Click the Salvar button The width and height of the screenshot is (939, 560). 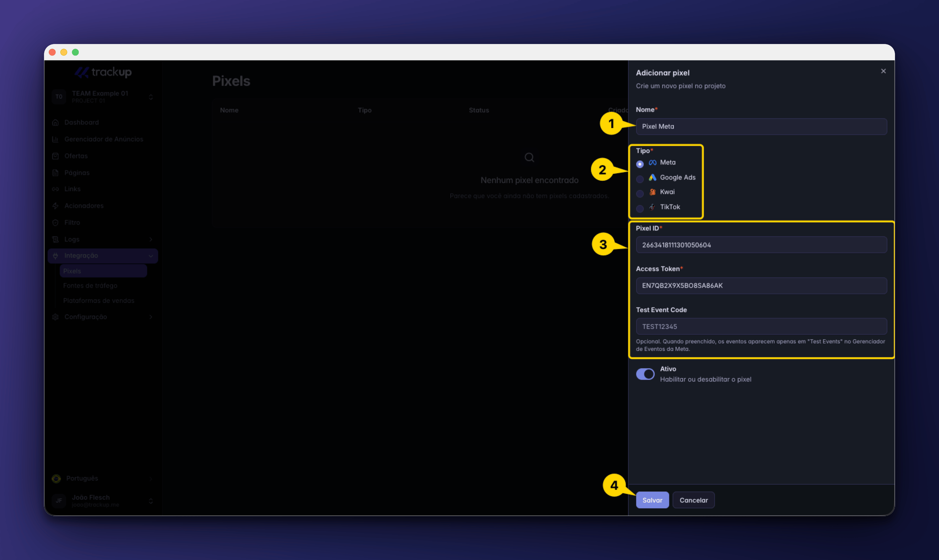pyautogui.click(x=652, y=500)
